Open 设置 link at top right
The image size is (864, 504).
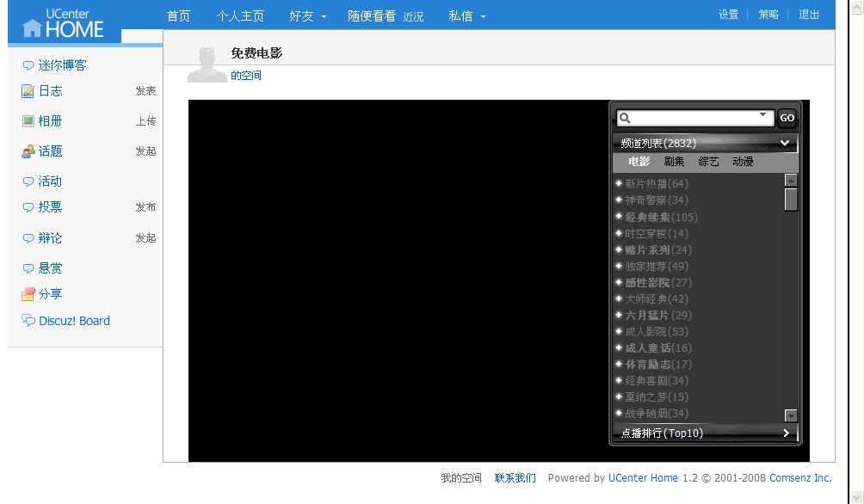click(x=728, y=15)
